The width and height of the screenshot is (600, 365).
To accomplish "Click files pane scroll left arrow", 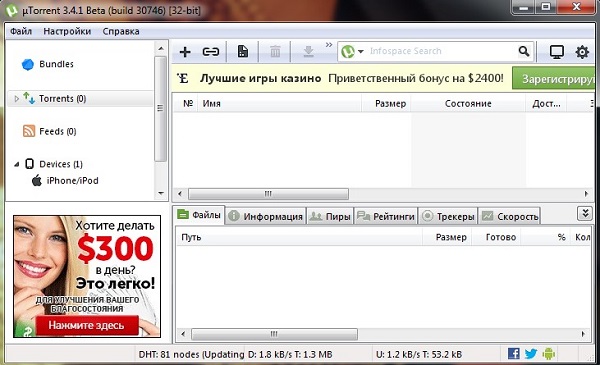I will coord(183,334).
